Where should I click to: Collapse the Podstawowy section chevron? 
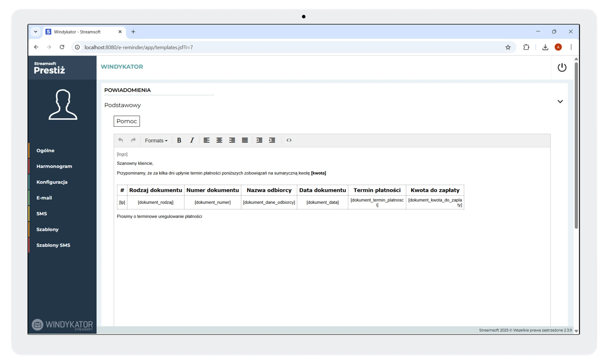560,101
